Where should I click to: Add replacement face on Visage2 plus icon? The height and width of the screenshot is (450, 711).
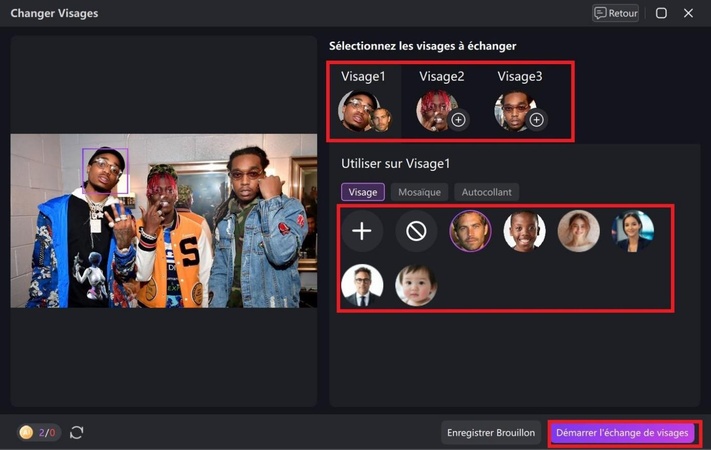(x=458, y=120)
